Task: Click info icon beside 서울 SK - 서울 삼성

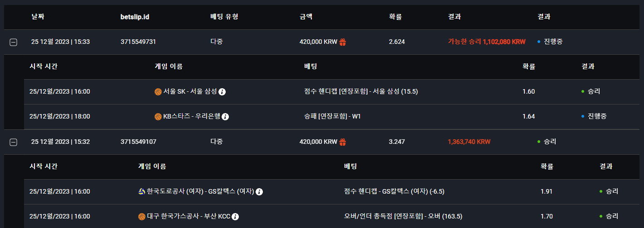Action: [x=222, y=92]
